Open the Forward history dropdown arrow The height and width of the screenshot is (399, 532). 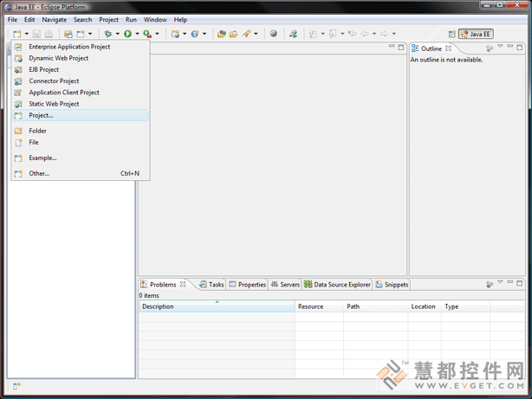pos(394,34)
